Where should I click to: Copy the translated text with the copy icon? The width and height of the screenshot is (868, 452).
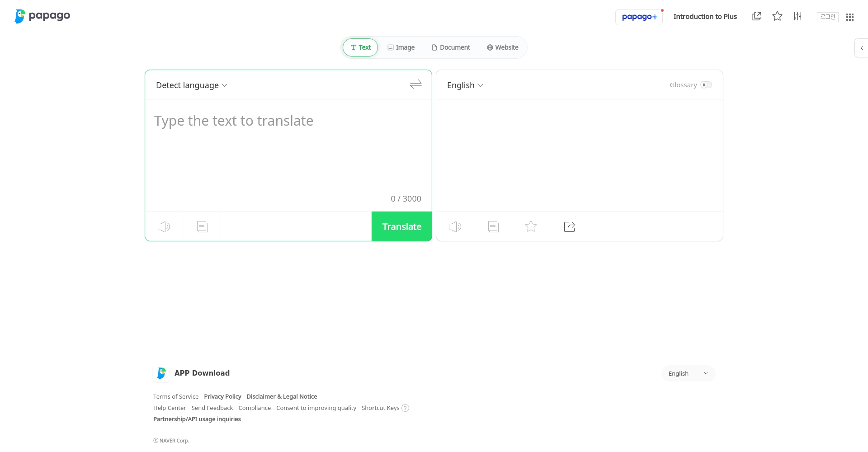[493, 226]
